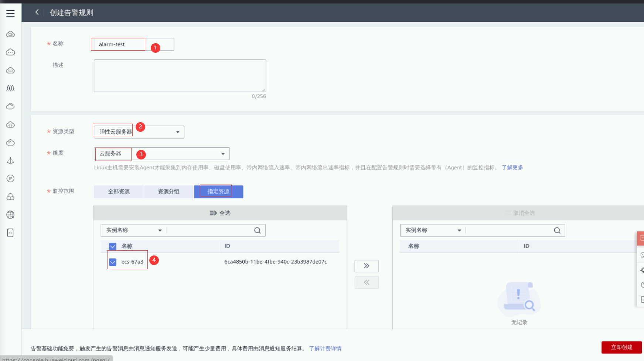Click the cloud with three dots sidebar icon
The image size is (644, 361).
tap(10, 52)
